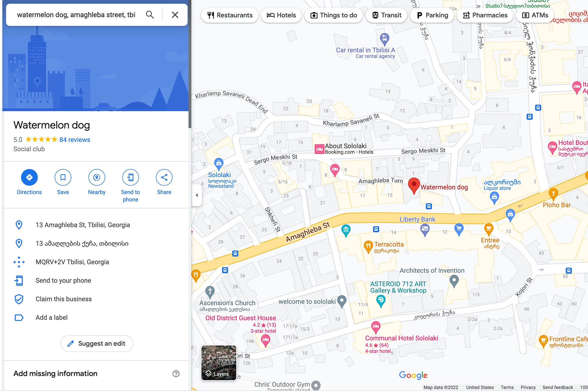This screenshot has height=392, width=588.
Task: Open Nearby search icon
Action: (x=97, y=177)
